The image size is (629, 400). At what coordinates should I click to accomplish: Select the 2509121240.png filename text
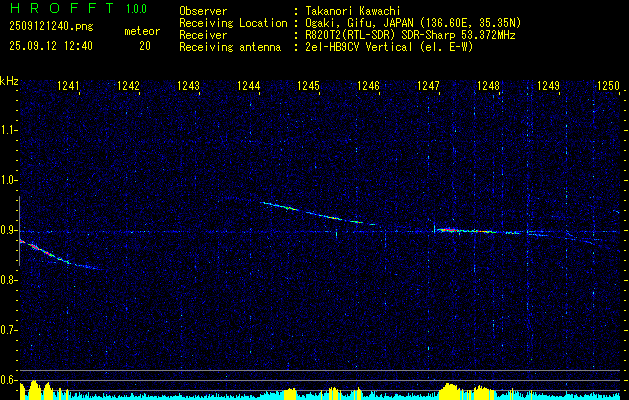pos(51,26)
